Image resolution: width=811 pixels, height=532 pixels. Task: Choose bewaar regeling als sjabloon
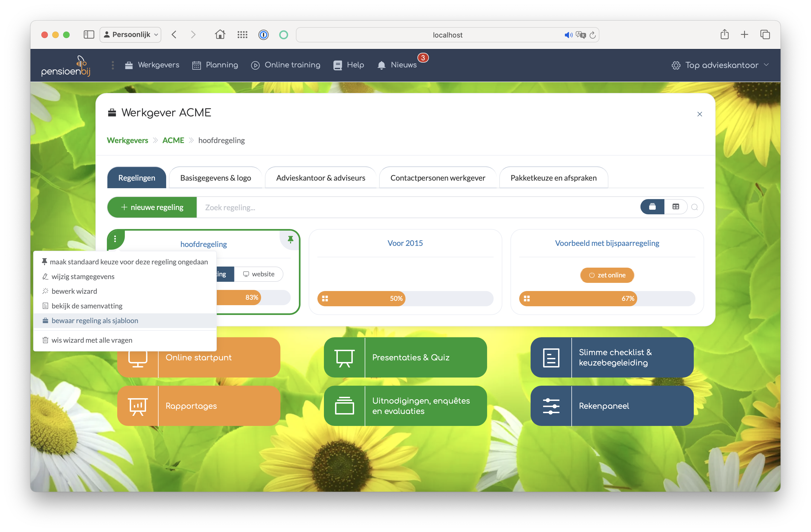point(125,320)
